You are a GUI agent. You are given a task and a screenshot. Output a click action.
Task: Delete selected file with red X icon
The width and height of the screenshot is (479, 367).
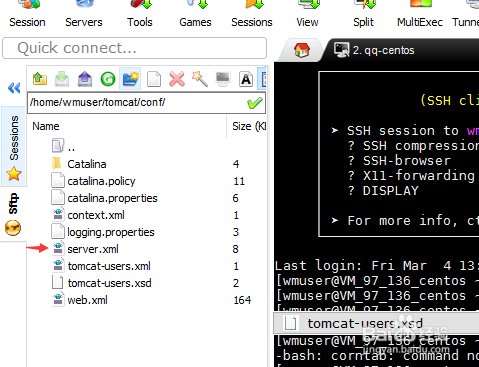(177, 79)
